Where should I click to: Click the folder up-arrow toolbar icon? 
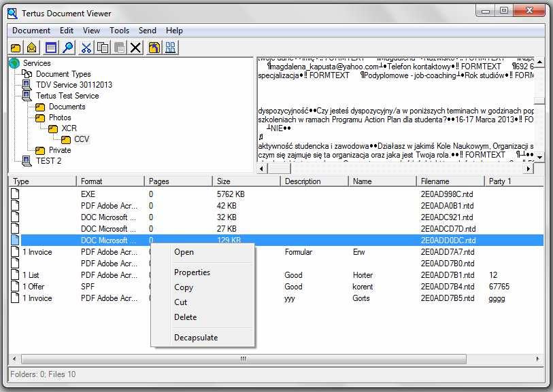154,48
